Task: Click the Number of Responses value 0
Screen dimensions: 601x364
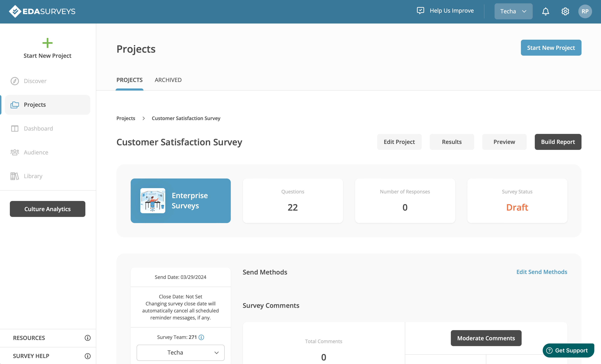Action: pos(405,207)
